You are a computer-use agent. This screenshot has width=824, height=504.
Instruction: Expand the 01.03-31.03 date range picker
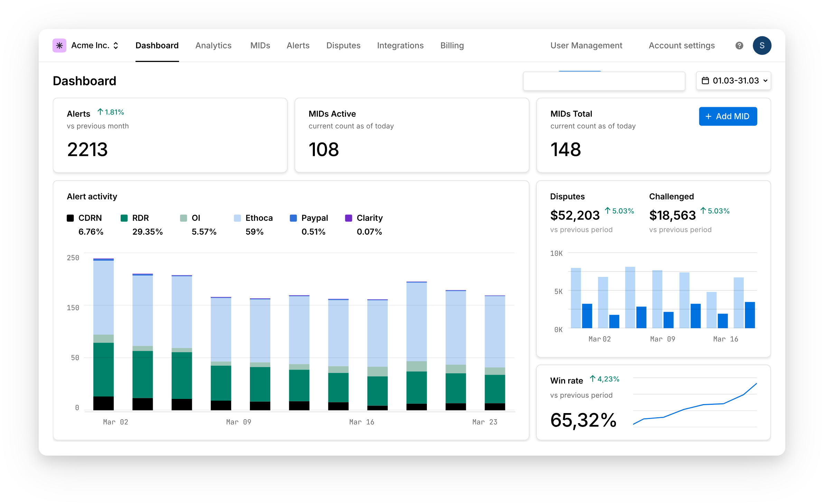(733, 81)
